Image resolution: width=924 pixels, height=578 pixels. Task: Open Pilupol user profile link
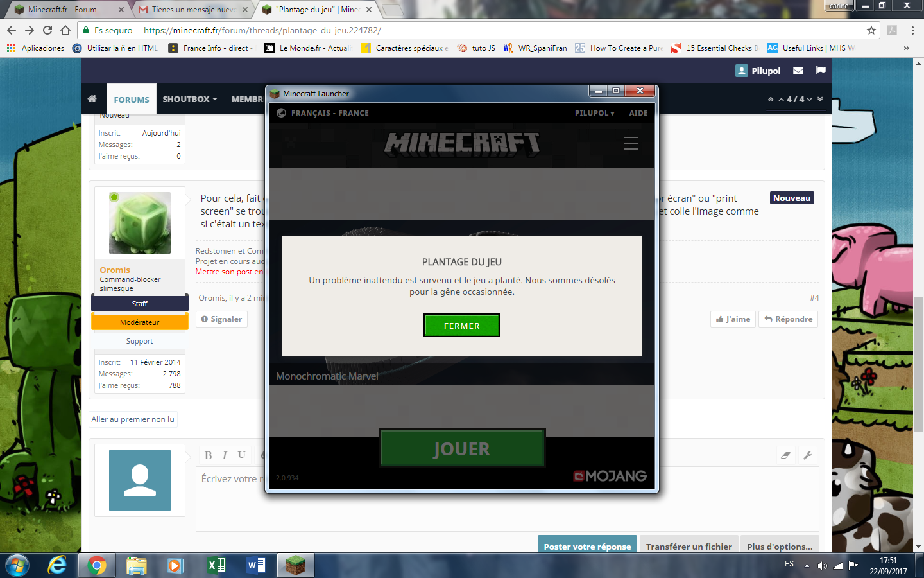(758, 71)
